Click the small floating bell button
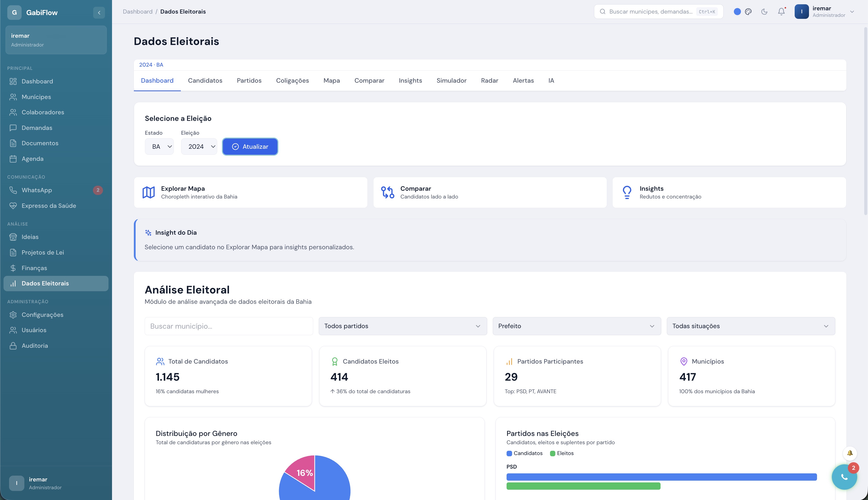 pyautogui.click(x=850, y=453)
